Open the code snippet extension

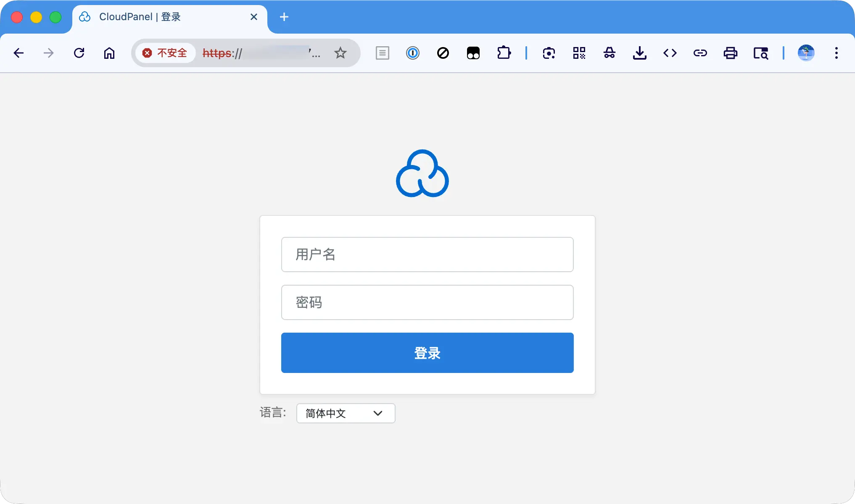pyautogui.click(x=670, y=53)
